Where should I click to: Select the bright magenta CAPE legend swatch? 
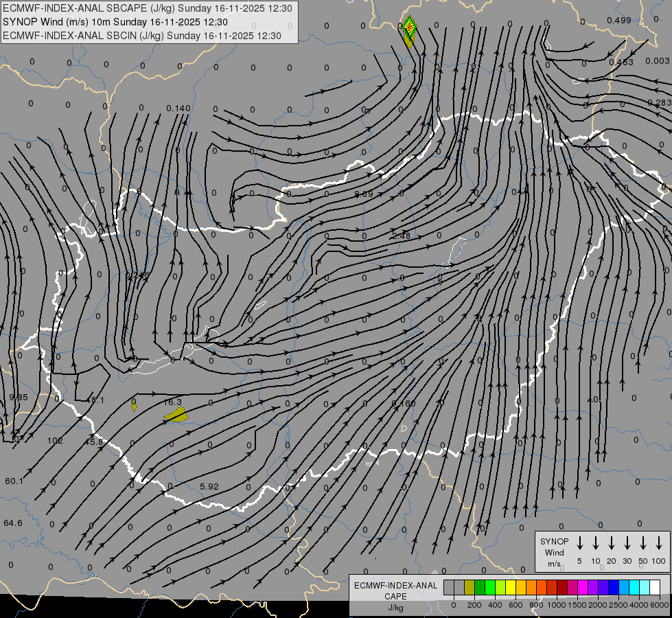(x=583, y=587)
